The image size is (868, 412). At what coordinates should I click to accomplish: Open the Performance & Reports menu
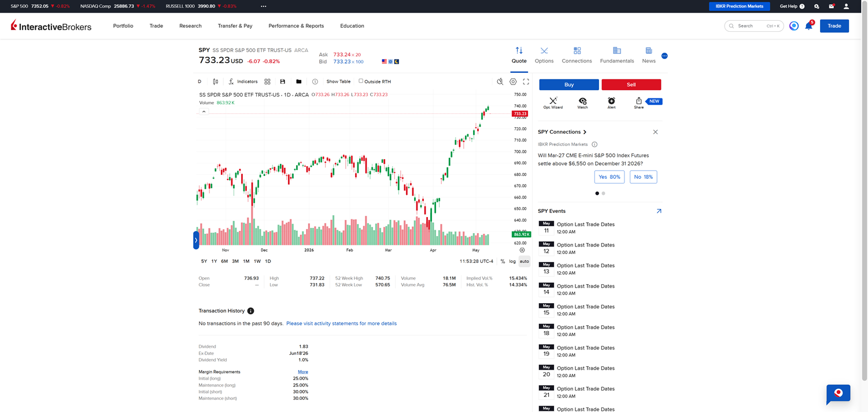point(296,26)
